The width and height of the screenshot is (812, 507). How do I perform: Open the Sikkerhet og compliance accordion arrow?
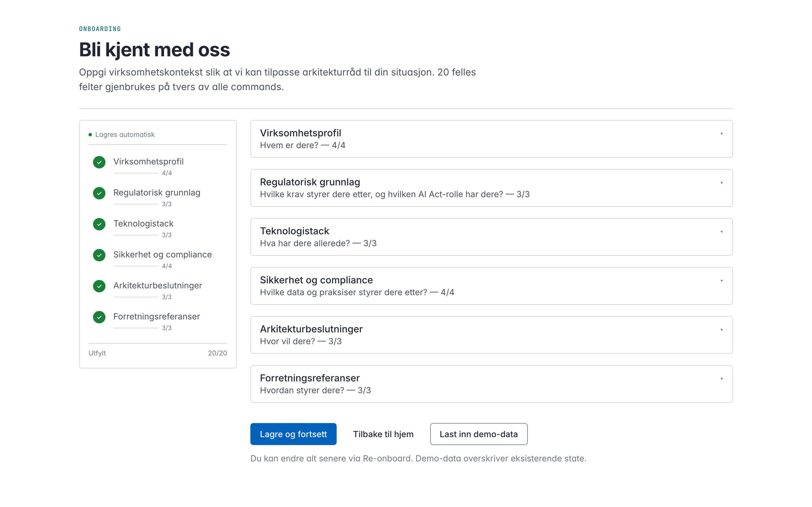click(721, 281)
